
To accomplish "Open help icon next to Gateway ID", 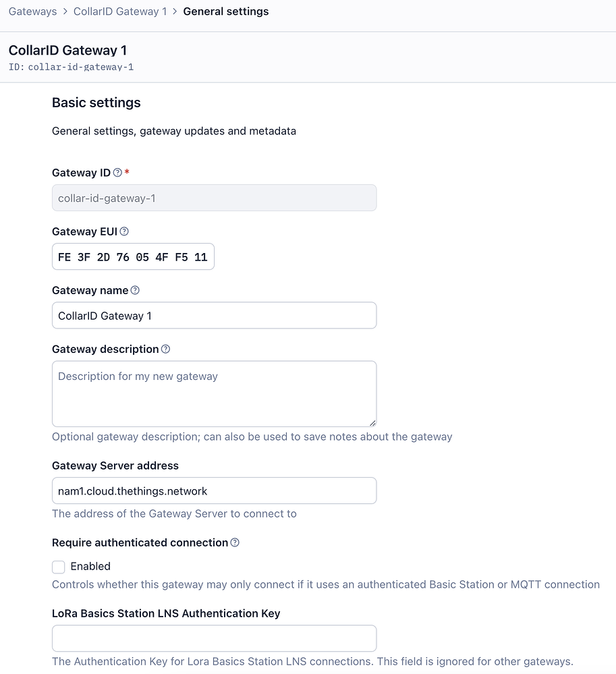I will click(x=117, y=173).
